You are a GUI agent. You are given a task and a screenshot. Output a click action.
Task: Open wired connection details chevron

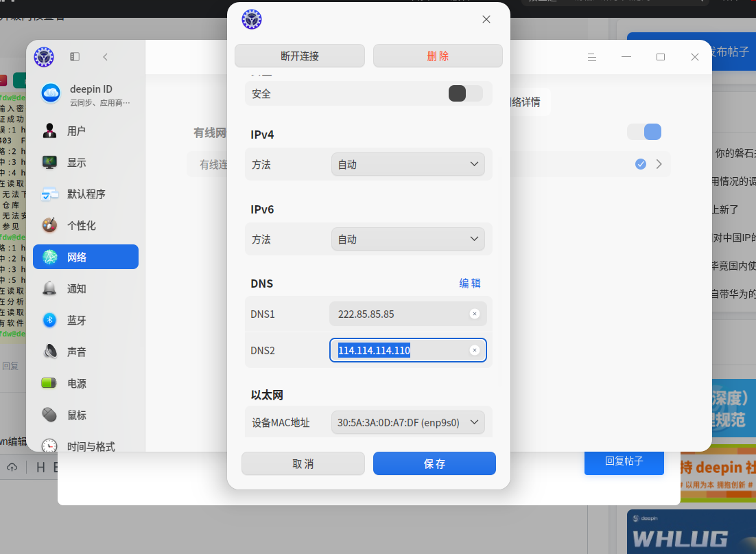(x=659, y=164)
